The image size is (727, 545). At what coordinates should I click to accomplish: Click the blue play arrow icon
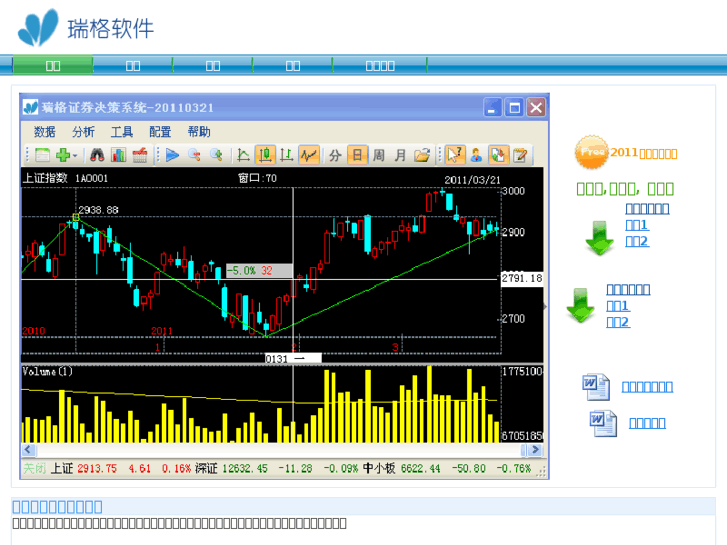click(x=172, y=155)
